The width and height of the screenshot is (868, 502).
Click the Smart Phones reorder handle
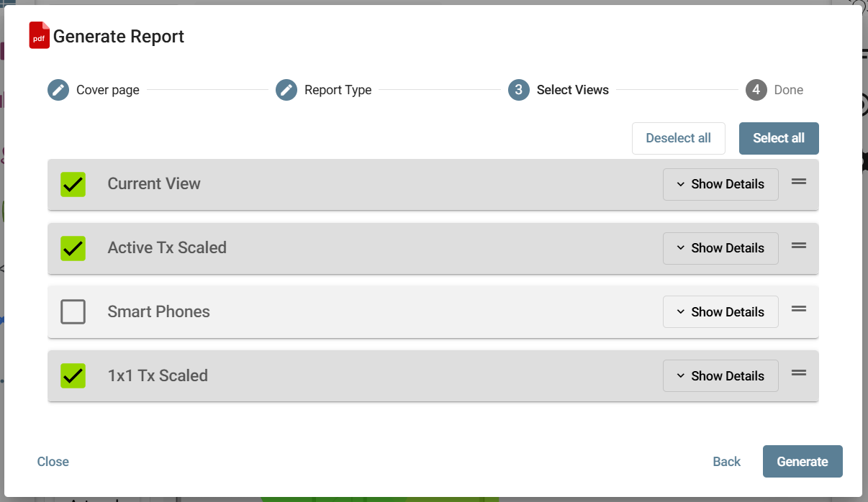(799, 309)
